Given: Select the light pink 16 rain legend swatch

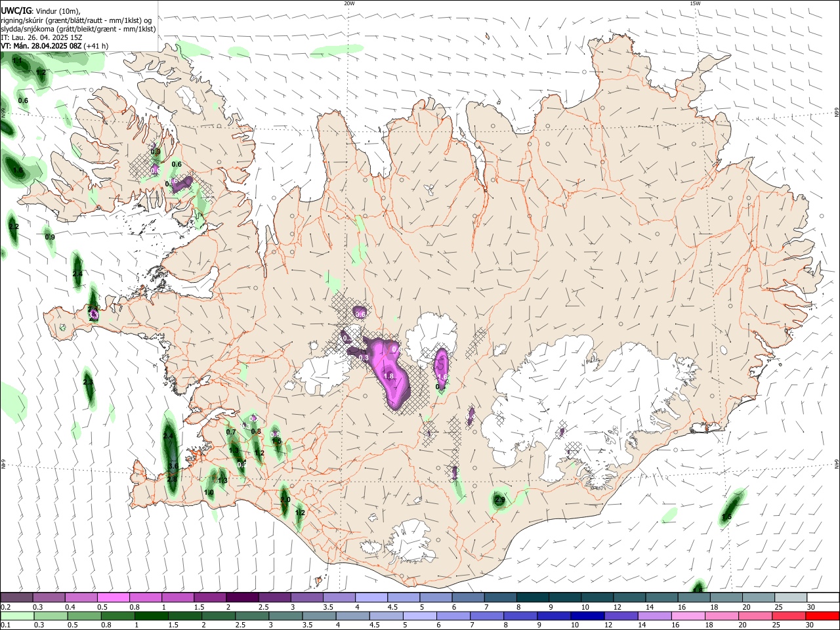Looking at the screenshot, I should point(689,616).
